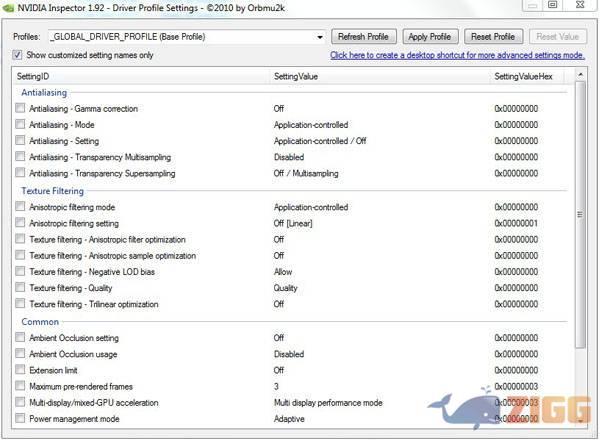This screenshot has width=600, height=440.
Task: Collapse the Texture Filtering group header
Action: [52, 190]
